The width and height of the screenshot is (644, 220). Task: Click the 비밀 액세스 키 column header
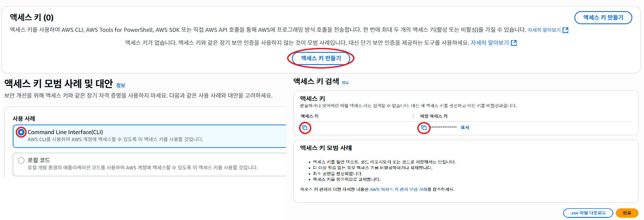pyautogui.click(x=434, y=116)
